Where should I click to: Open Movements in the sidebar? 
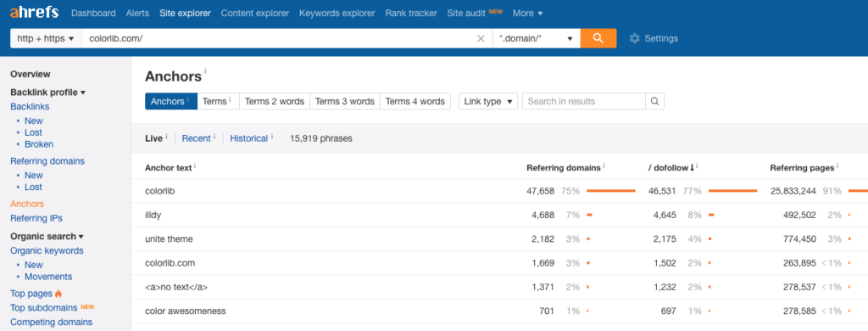[48, 277]
